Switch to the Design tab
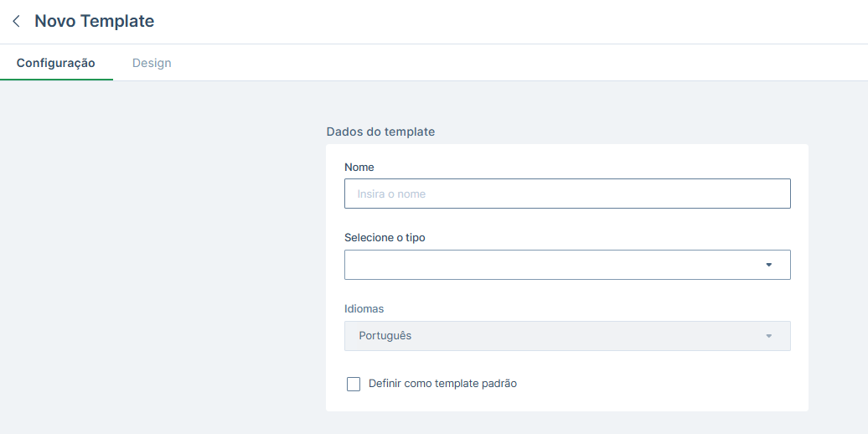Screen dimensions: 868x434 [x=152, y=63]
